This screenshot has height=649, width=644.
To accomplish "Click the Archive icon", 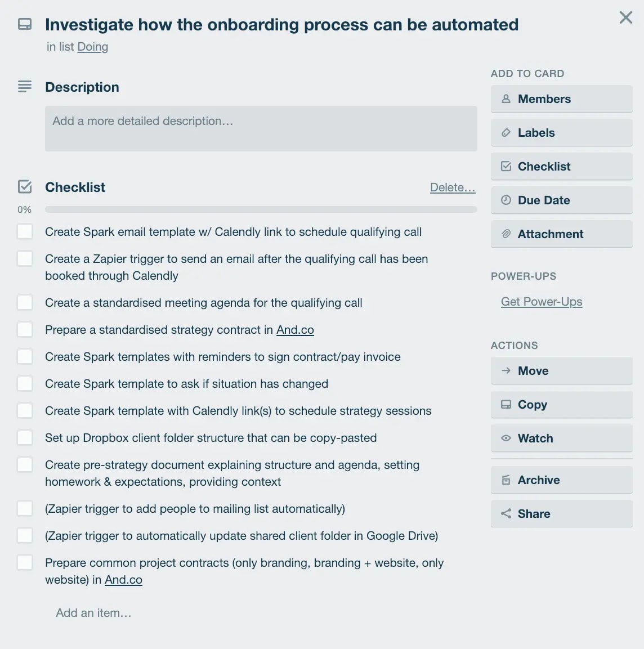I will tap(507, 480).
